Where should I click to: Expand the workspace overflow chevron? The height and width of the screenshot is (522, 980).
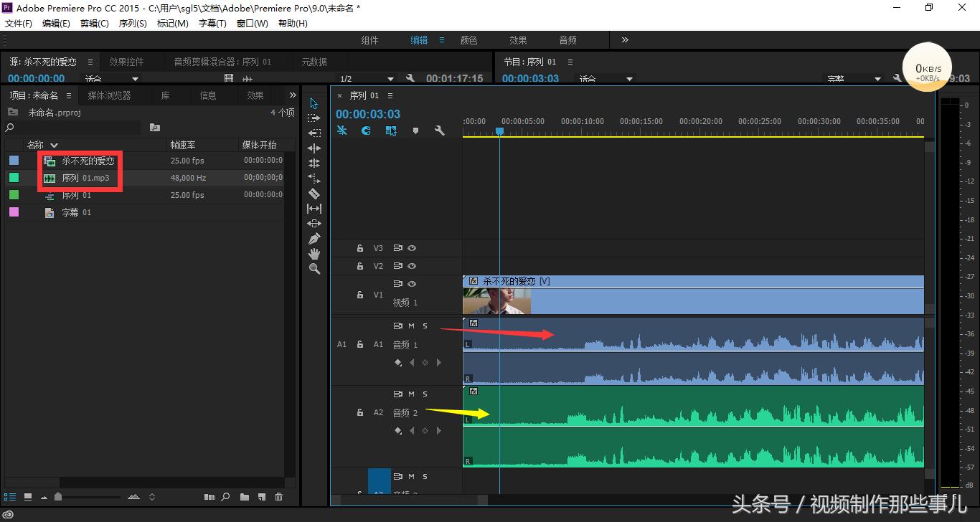(x=624, y=40)
